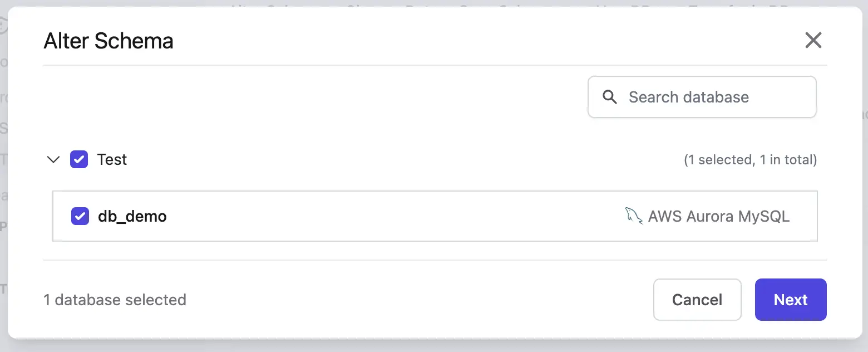
Task: Click the Alter Schema dialog title
Action: pyautogui.click(x=108, y=41)
